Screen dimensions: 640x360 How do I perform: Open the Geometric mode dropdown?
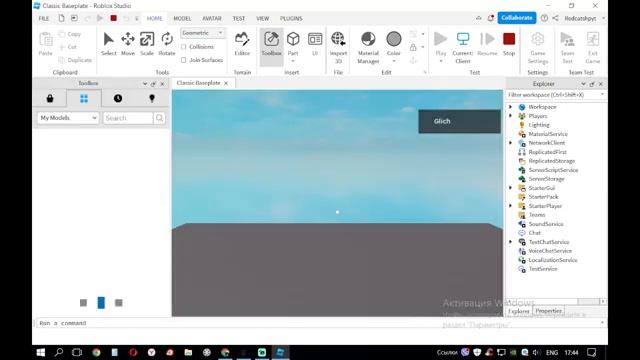click(202, 33)
